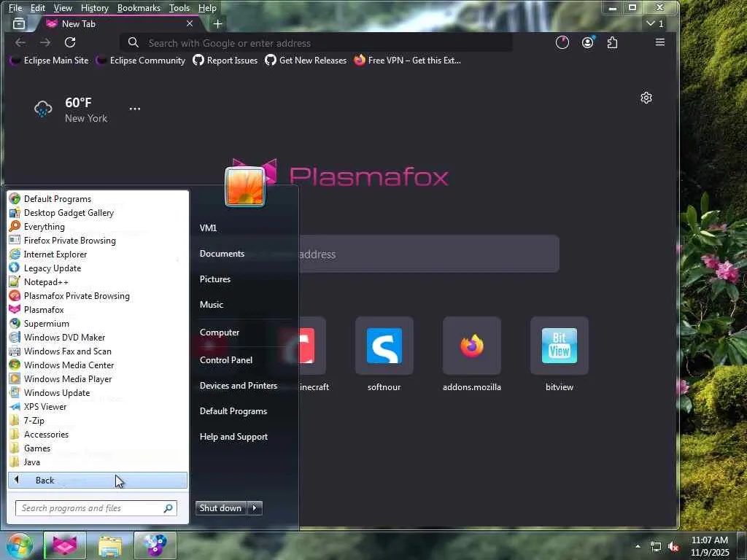
Task: Launch Windows DVD Maker
Action: coord(64,337)
